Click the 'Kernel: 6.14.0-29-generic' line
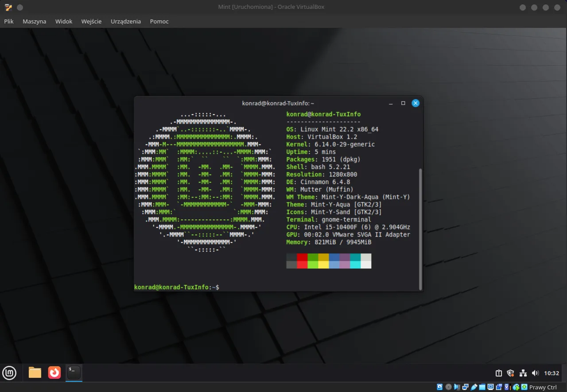The height and width of the screenshot is (392, 567). 330,144
